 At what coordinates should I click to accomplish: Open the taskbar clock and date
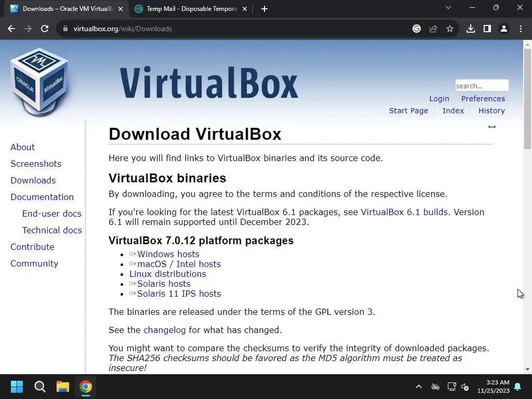[494, 387]
